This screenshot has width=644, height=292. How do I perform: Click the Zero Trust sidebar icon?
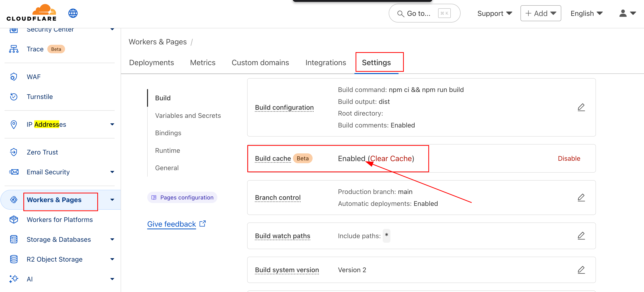coord(14,152)
